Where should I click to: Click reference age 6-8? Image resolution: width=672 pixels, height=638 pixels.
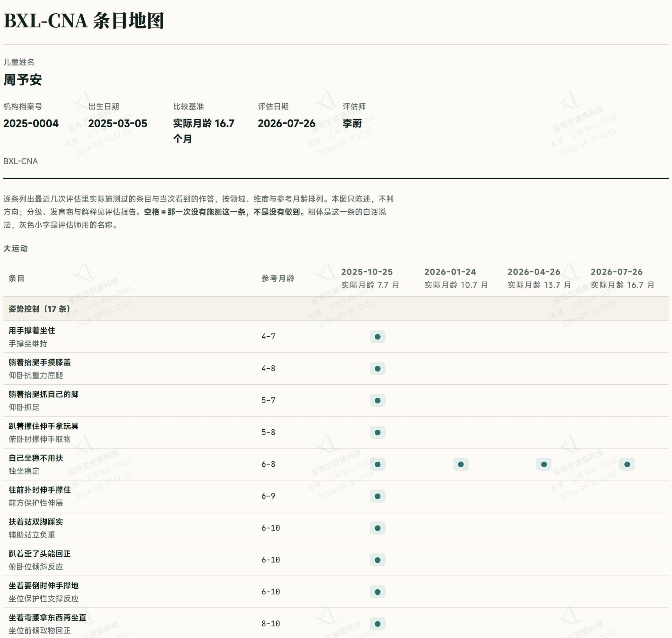point(268,464)
